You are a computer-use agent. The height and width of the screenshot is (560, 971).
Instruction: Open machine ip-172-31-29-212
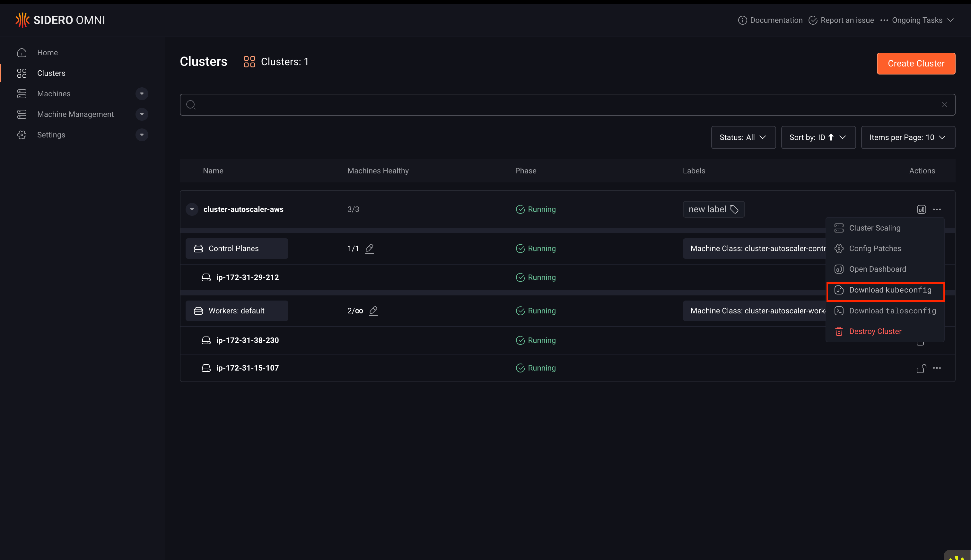pos(247,277)
